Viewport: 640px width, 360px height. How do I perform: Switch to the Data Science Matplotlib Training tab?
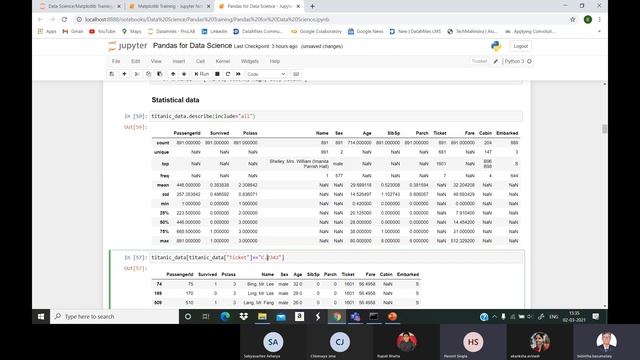80,6
